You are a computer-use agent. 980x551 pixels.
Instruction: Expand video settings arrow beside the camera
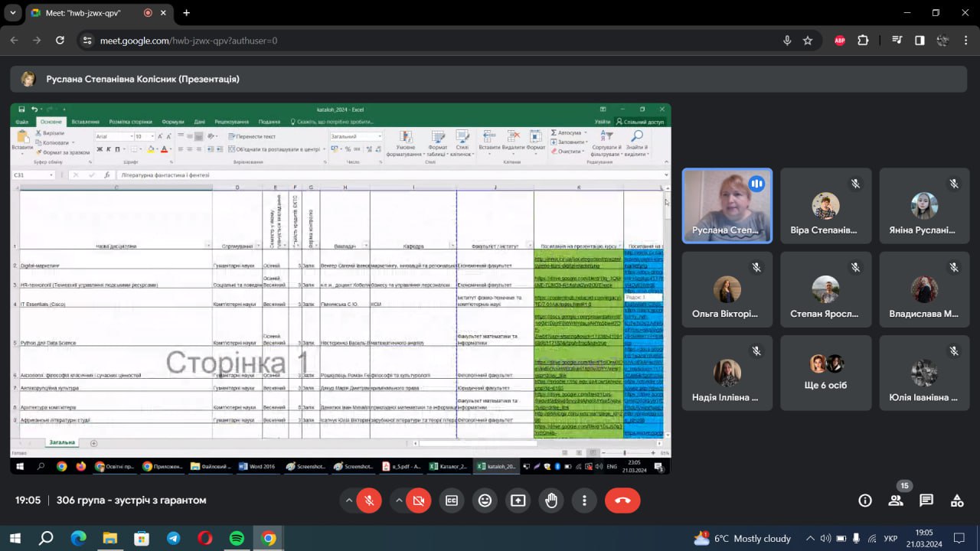[x=399, y=500]
